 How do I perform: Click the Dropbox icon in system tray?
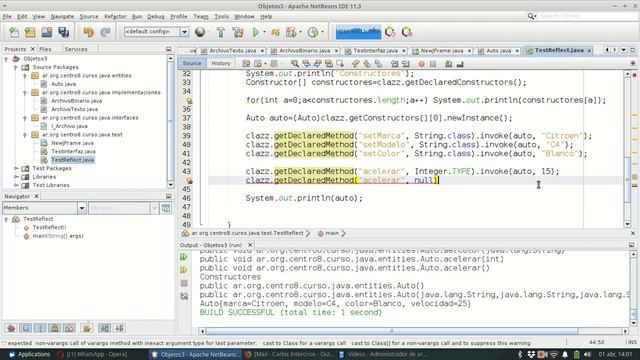click(531, 354)
